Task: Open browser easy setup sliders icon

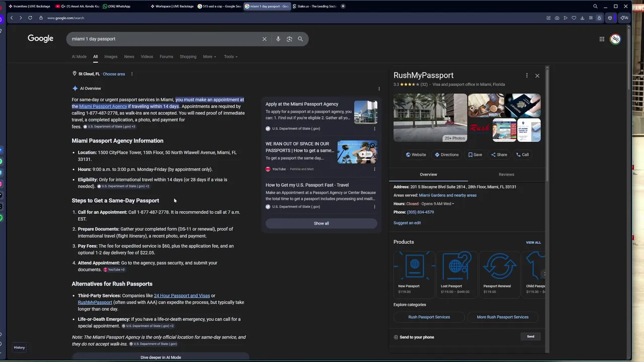Action: tap(591, 18)
